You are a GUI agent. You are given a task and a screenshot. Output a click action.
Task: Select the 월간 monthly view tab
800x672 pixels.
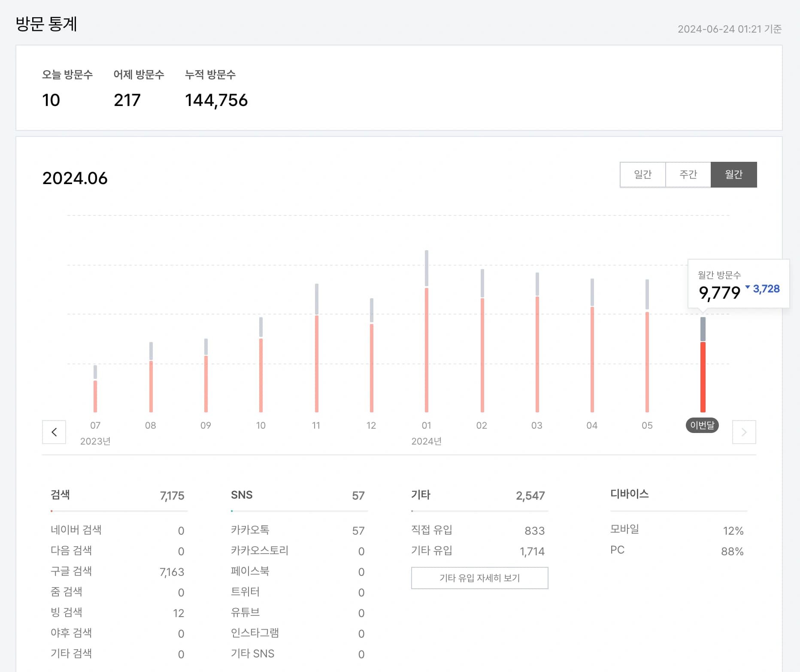[734, 174]
